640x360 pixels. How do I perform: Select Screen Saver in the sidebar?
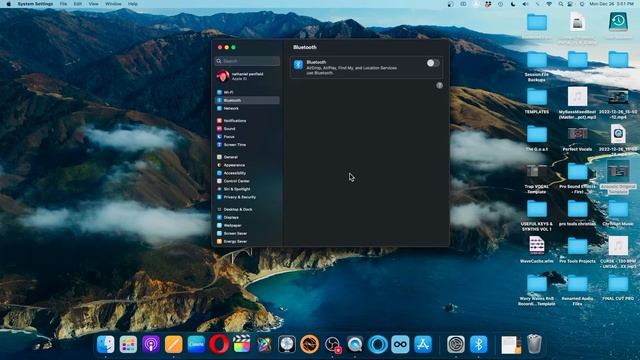(x=247, y=233)
